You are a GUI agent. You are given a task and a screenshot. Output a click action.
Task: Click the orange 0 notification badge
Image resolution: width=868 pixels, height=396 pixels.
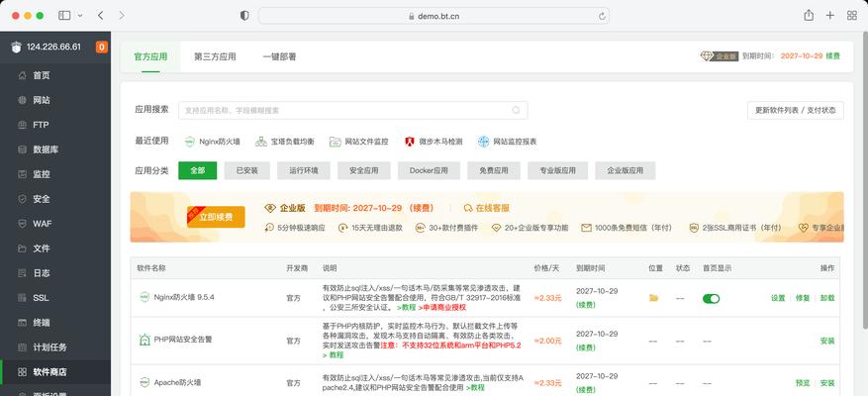101,48
